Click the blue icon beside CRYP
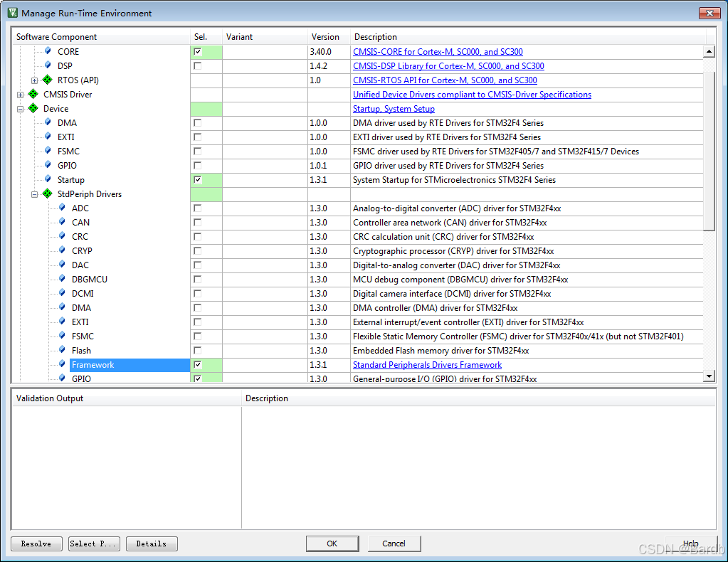 62,250
